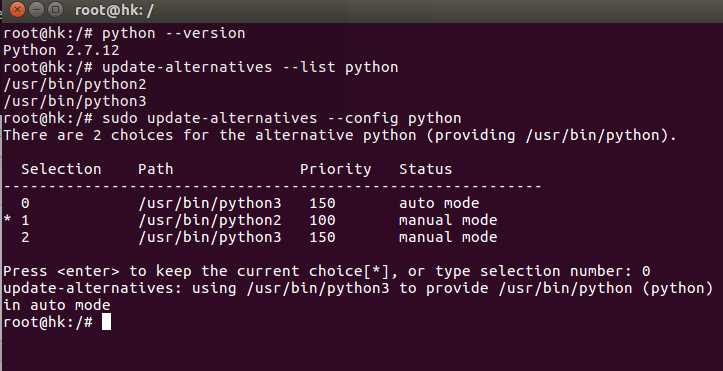Click the 'Python 2.7.12' output line
Viewport: 723px width, 371px height.
tap(61, 50)
